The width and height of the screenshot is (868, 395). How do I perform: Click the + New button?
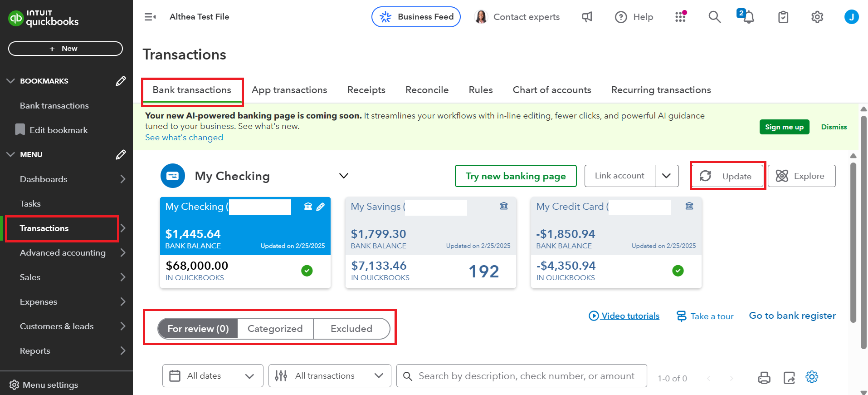click(65, 49)
